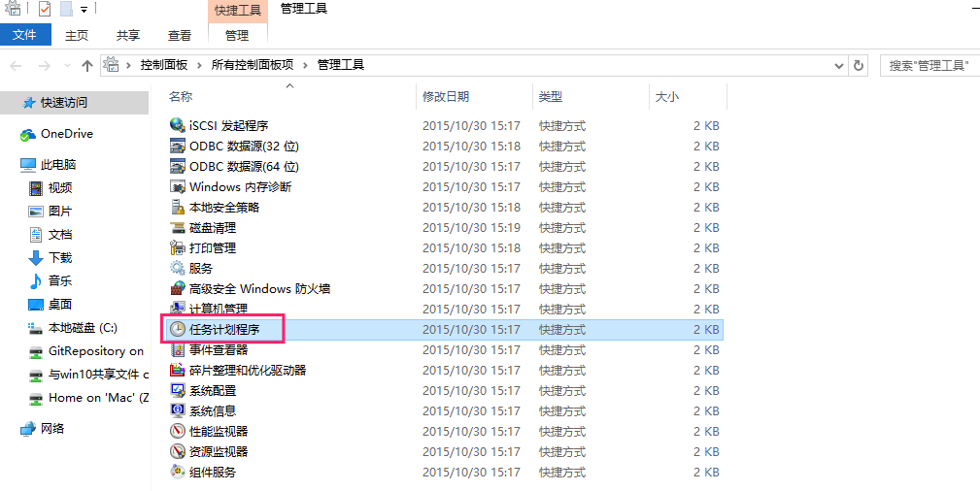This screenshot has height=491, width=980.
Task: Open the recent locations dropdown arrow
Action: coord(67,66)
